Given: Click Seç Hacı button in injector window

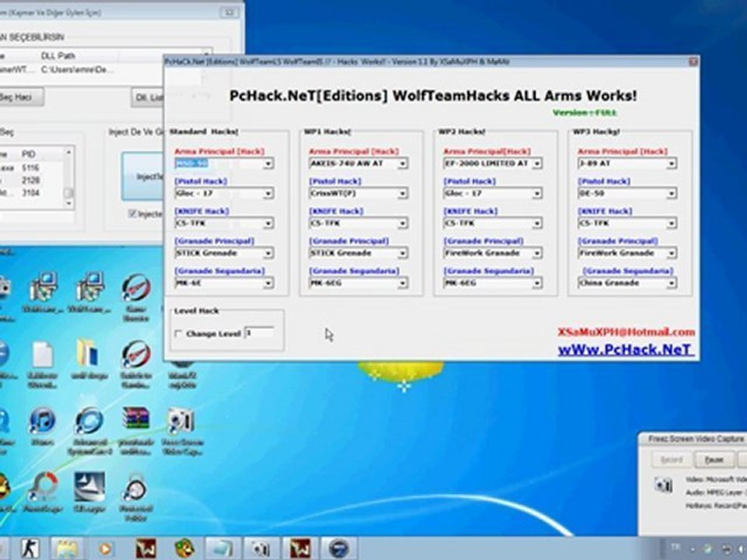Looking at the screenshot, I should pyautogui.click(x=20, y=97).
